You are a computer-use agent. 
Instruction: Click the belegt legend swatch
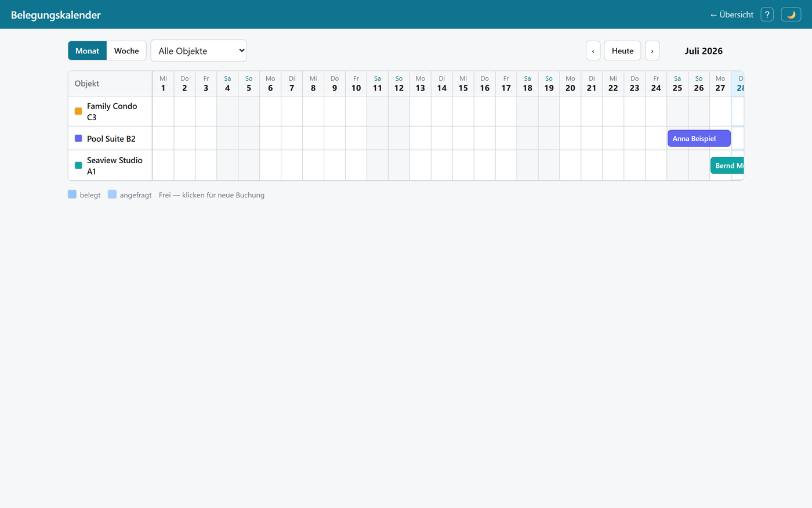click(x=72, y=194)
